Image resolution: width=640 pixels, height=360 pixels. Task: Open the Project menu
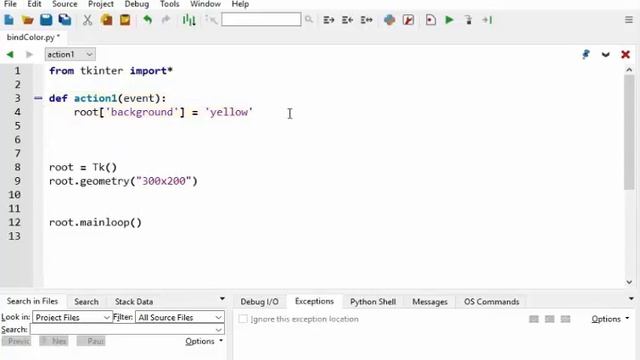[x=101, y=4]
